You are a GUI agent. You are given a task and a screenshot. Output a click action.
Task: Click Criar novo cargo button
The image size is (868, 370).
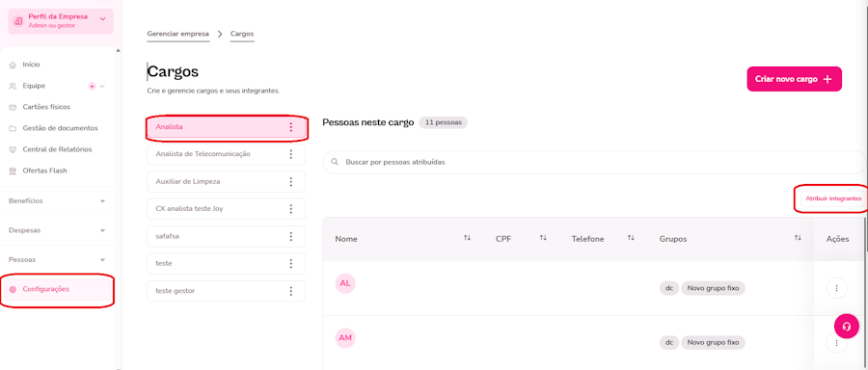click(794, 79)
